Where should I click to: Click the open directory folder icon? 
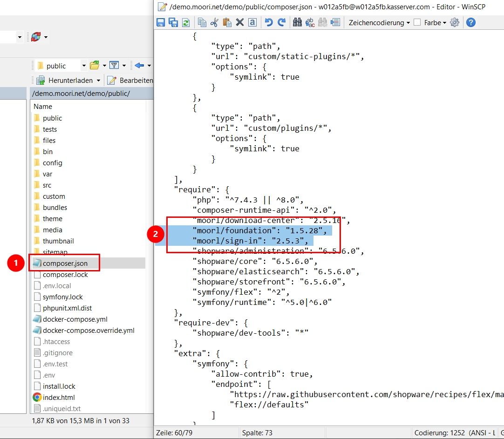[95, 66]
